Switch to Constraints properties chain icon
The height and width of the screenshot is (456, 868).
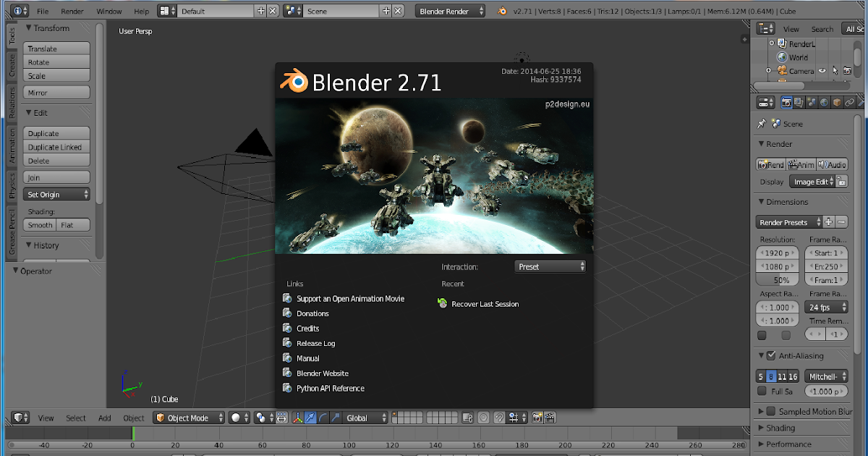coord(850,103)
